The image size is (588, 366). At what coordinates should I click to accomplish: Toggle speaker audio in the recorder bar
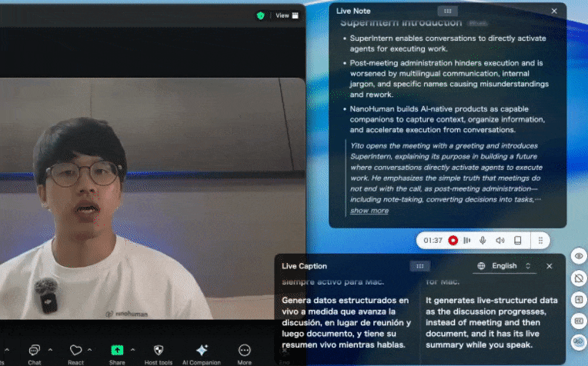pyautogui.click(x=500, y=241)
